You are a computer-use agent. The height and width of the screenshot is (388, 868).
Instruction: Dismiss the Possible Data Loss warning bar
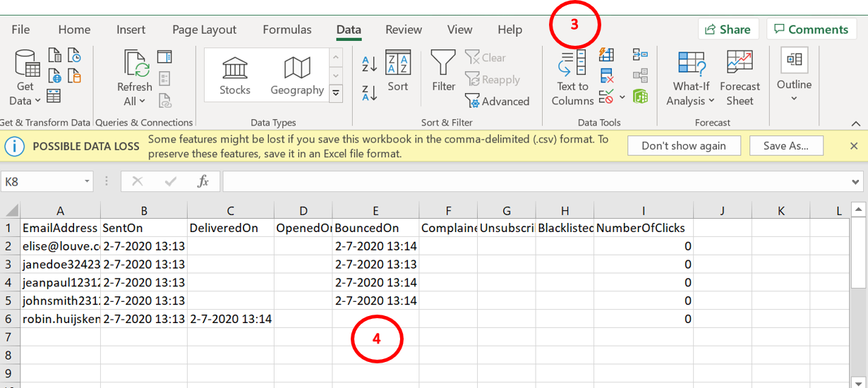(x=854, y=146)
